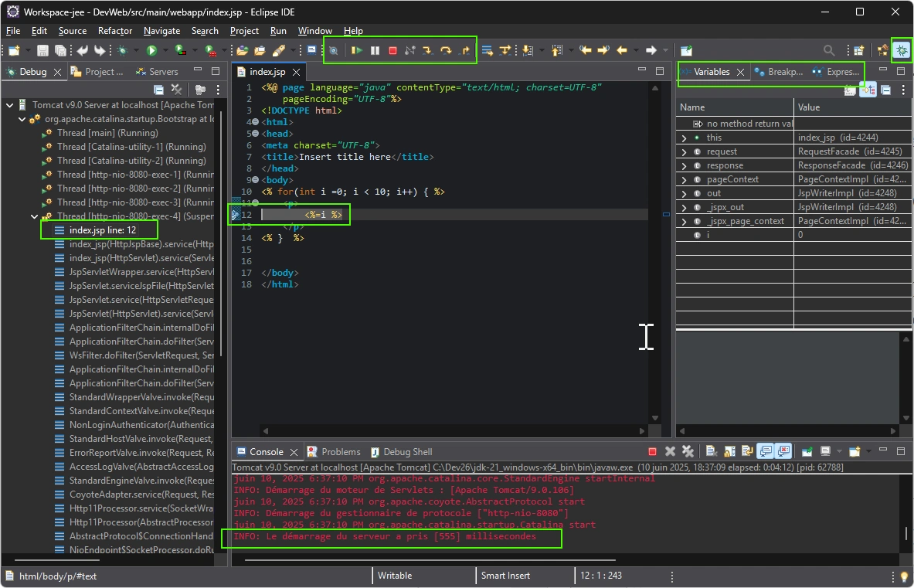The width and height of the screenshot is (914, 588).
Task: Switch to the Java EE perspective icon
Action: 883,51
